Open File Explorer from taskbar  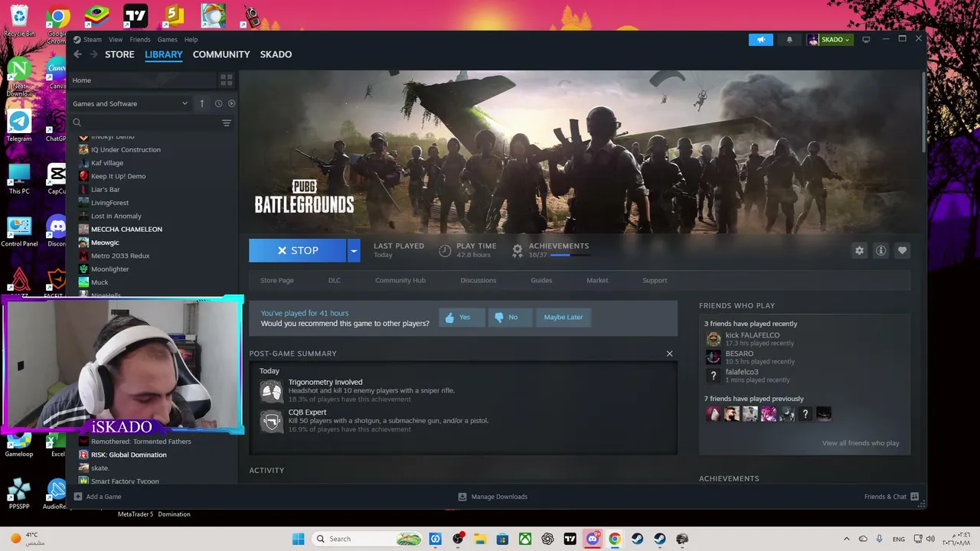480,539
